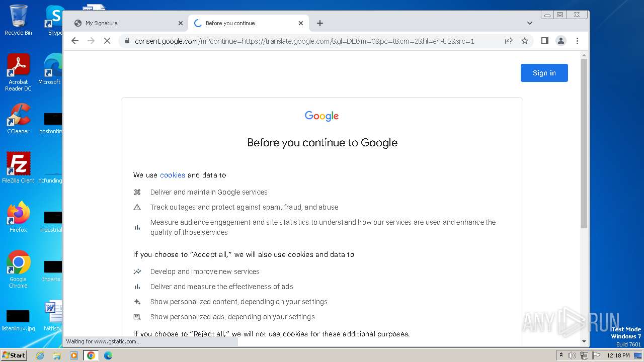Open Internet Explorer from the taskbar

tap(40, 355)
